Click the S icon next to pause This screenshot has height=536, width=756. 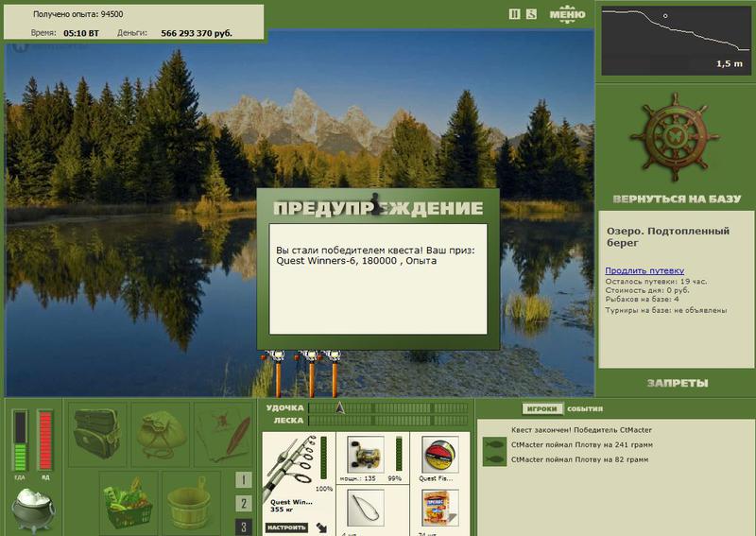pos(531,14)
